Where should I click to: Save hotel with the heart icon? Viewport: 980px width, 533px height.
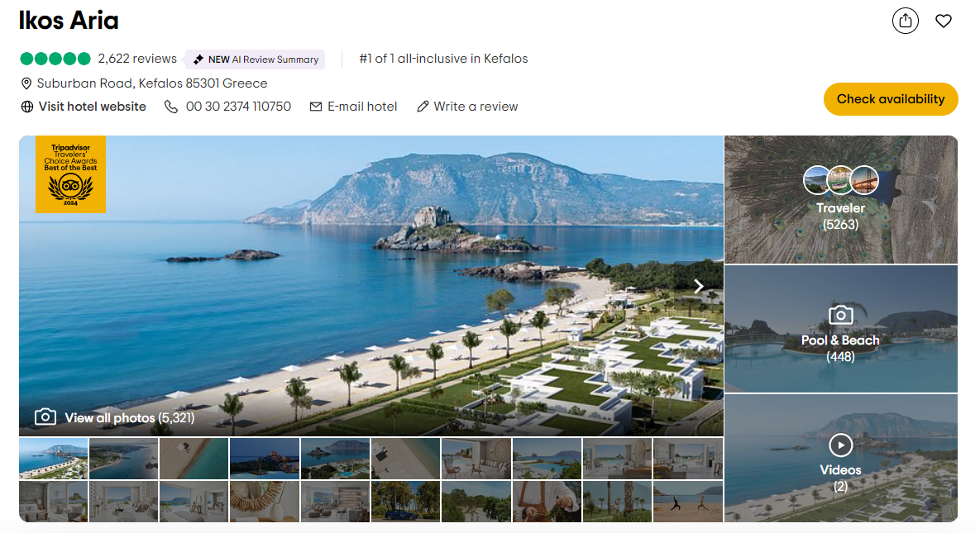point(943,21)
